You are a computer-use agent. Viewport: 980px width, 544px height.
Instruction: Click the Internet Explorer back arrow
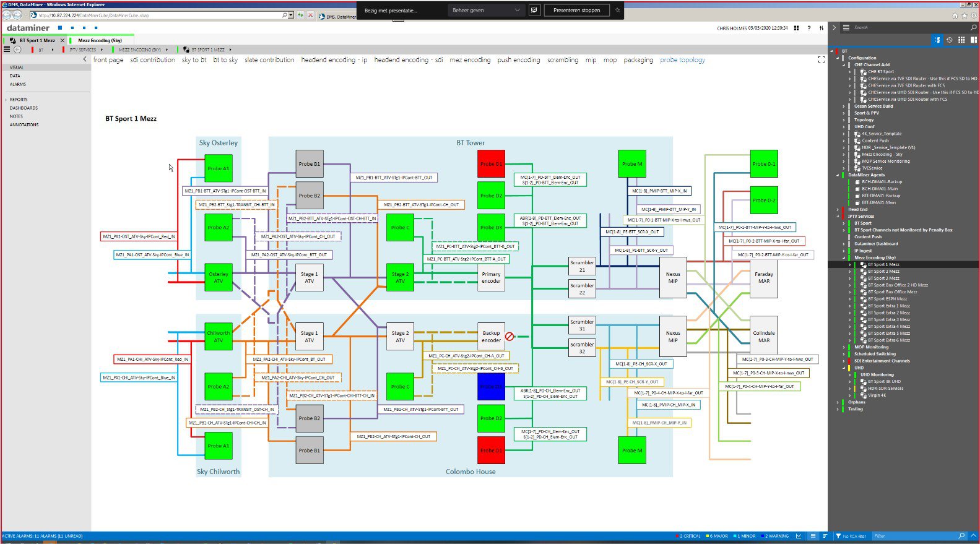click(x=7, y=15)
